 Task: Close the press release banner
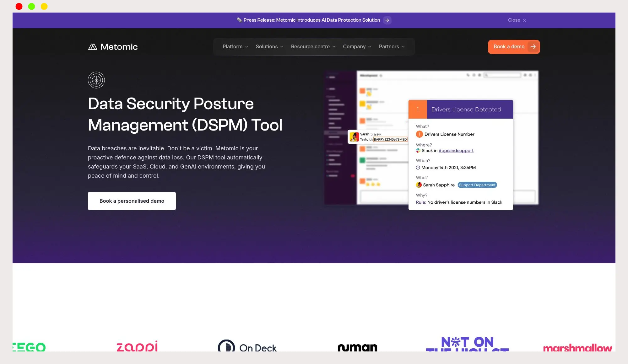[x=517, y=20]
